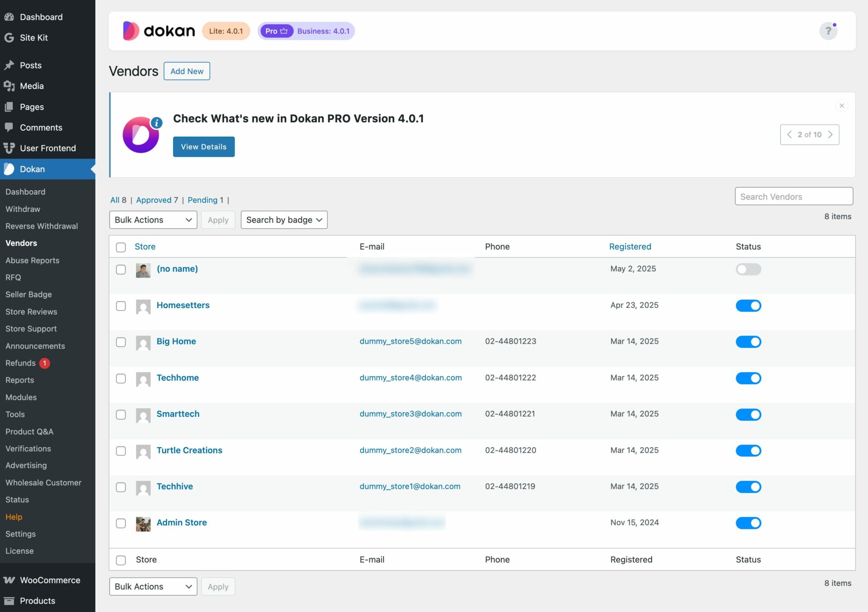Image resolution: width=868 pixels, height=612 pixels.
Task: Open Dokan Settings menu item
Action: [x=20, y=534]
